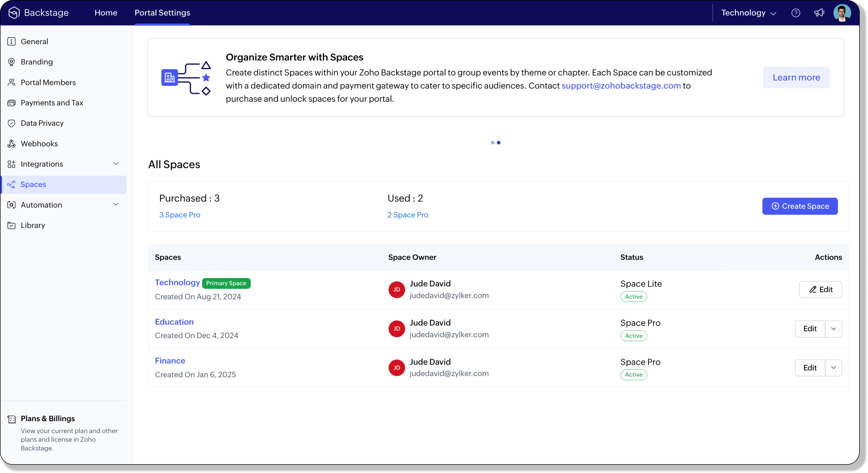Click the support@zohobackstage.com link
The width and height of the screenshot is (868, 473).
click(x=621, y=86)
